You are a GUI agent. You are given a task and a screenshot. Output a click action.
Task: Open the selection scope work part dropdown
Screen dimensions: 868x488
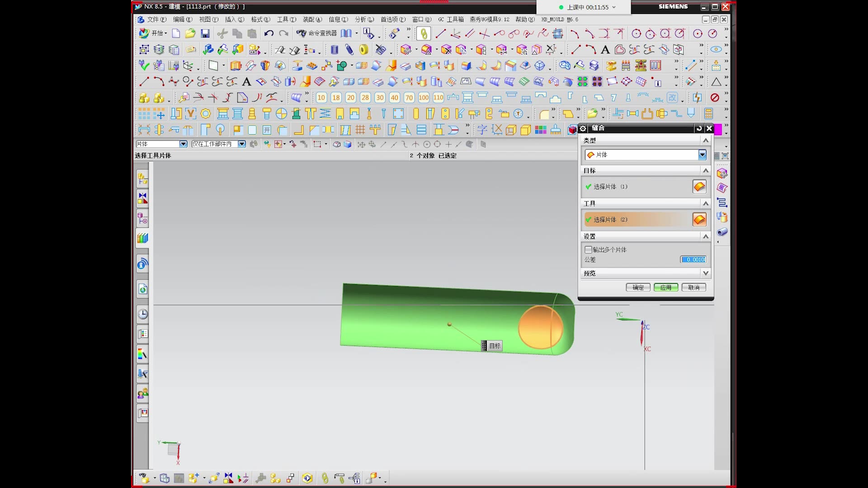click(242, 144)
